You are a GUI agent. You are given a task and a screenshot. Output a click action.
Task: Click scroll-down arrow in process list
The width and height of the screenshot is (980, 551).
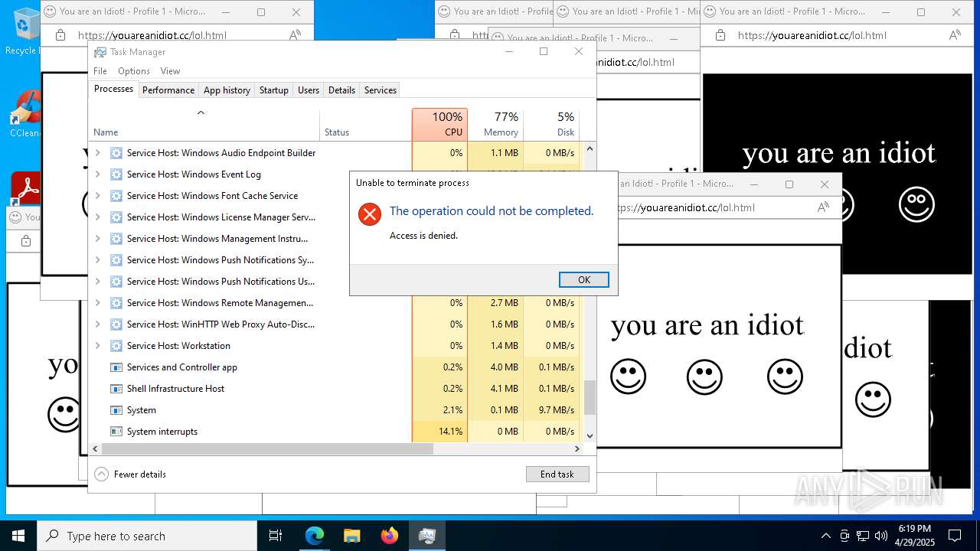[x=590, y=435]
